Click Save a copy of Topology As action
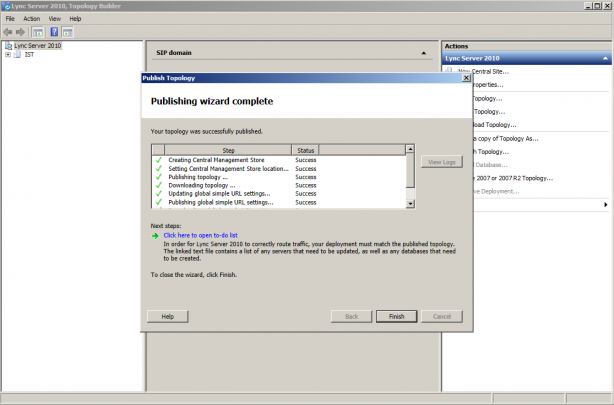 point(506,139)
